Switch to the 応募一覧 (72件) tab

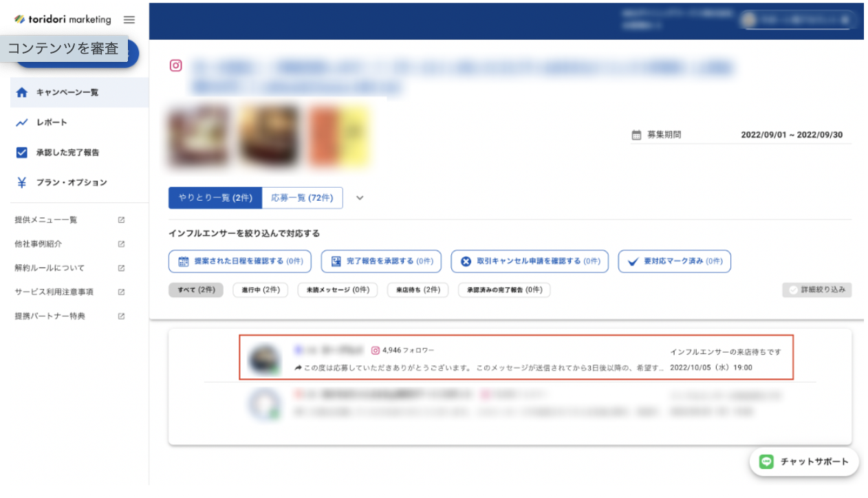click(303, 197)
